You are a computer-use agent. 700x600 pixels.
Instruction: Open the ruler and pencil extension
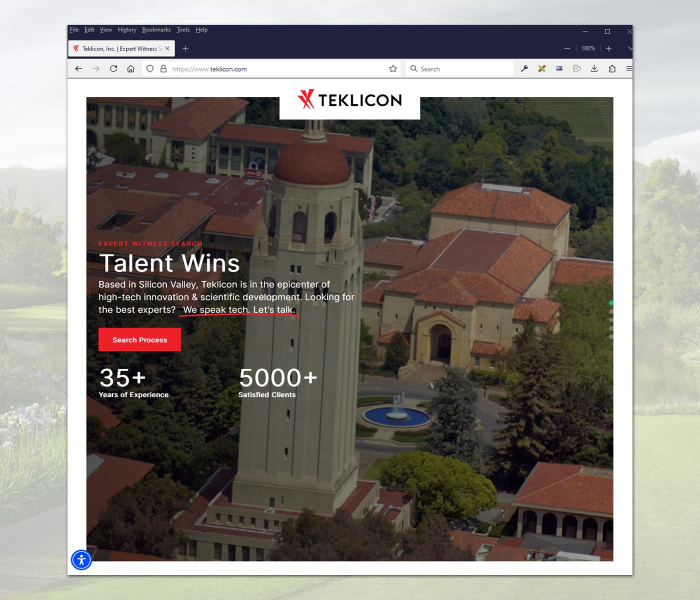[542, 69]
